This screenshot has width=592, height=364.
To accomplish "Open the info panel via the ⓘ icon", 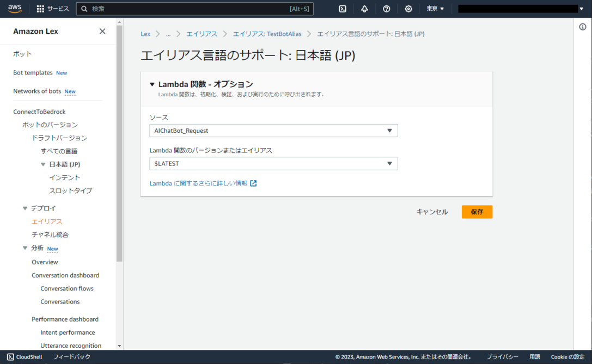I will pyautogui.click(x=583, y=26).
